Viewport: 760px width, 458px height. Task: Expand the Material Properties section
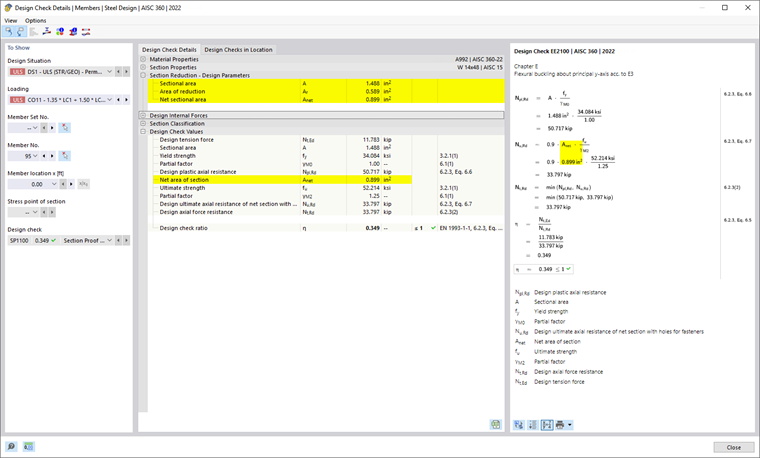(x=143, y=59)
